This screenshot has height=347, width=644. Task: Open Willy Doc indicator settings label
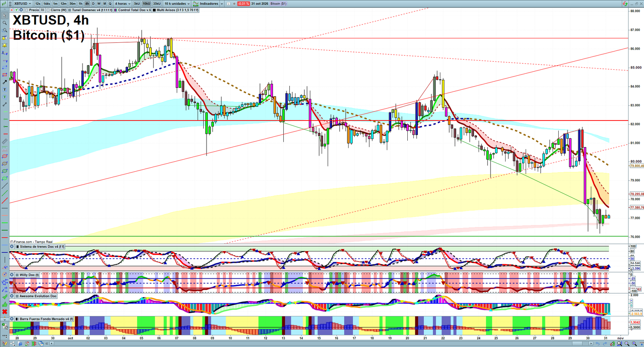29,275
